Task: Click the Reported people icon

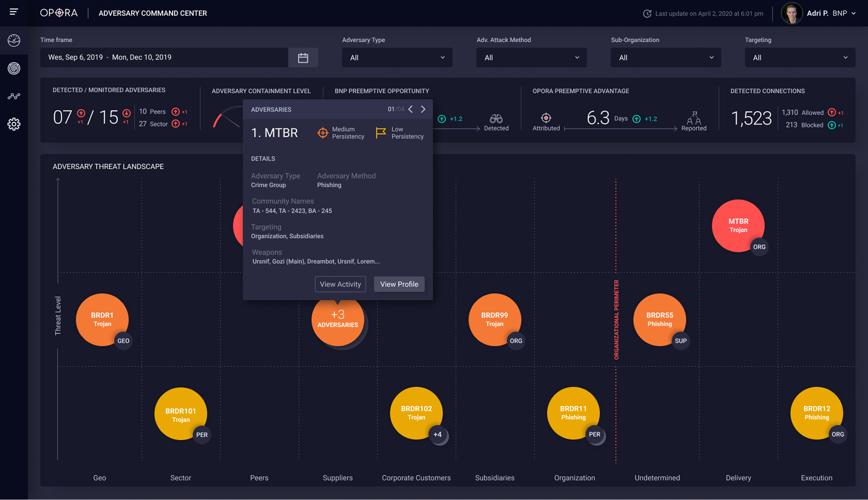Action: (x=694, y=118)
